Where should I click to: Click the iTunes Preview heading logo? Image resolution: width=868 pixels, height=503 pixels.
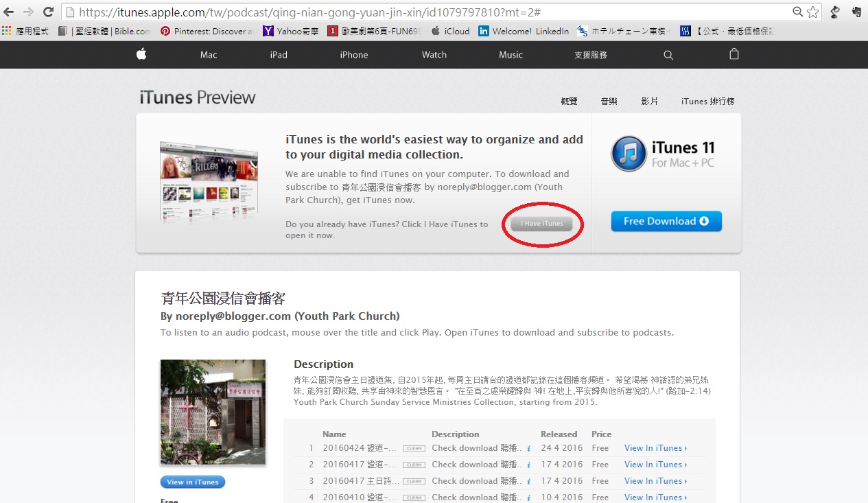(198, 97)
